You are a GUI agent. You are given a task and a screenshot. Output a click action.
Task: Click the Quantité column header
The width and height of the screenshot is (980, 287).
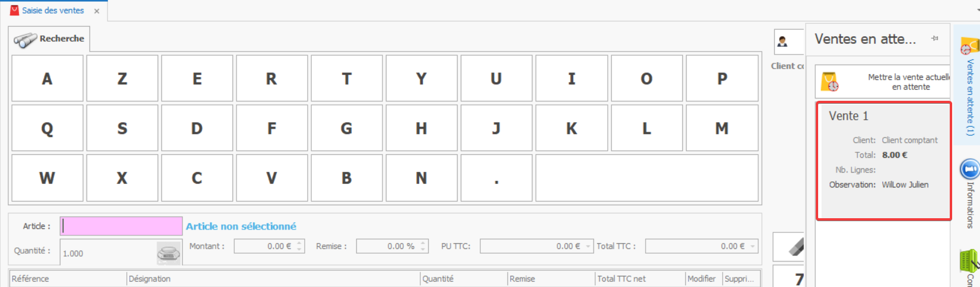(464, 279)
